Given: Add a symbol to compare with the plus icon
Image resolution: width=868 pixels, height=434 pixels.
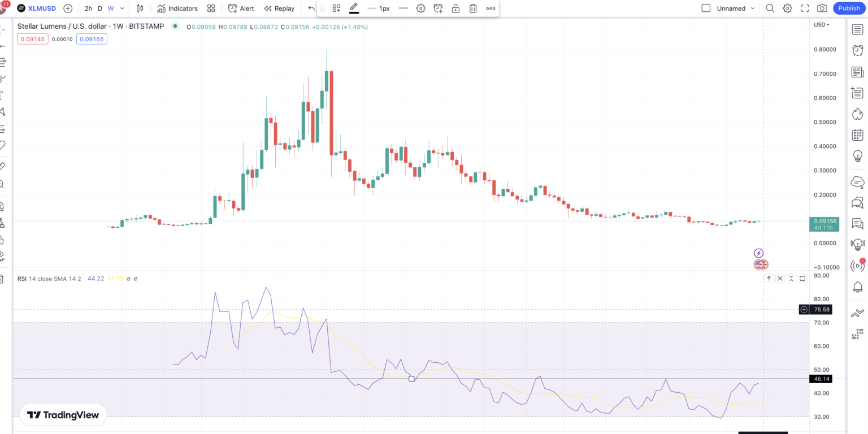Looking at the screenshot, I should (x=68, y=8).
